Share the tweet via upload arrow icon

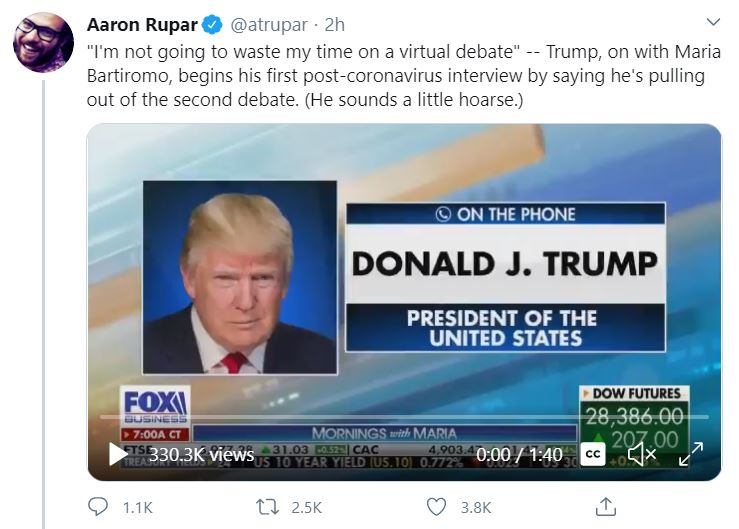coord(606,507)
